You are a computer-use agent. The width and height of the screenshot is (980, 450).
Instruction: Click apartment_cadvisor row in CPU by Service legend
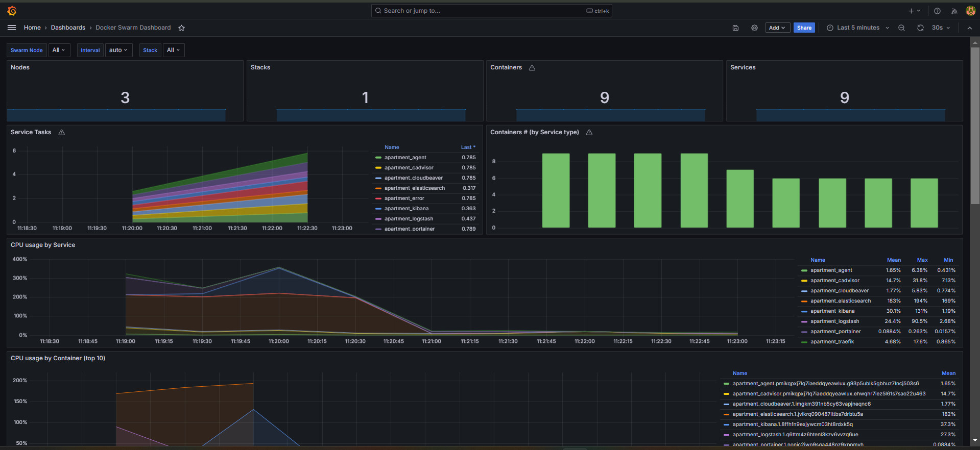pos(878,281)
